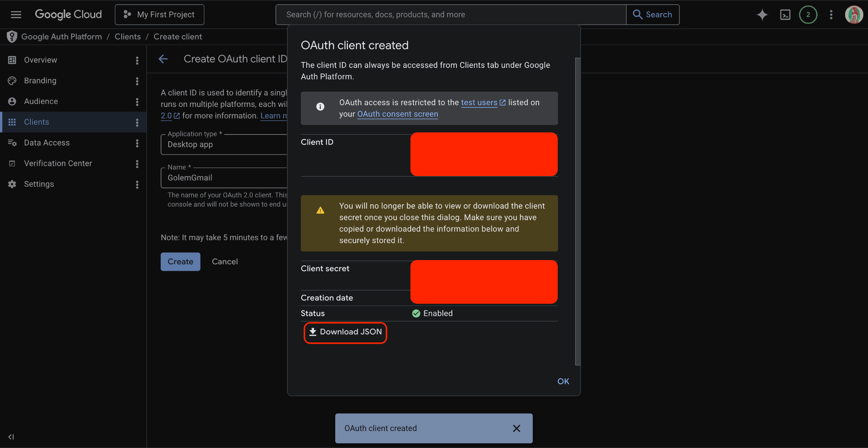Image resolution: width=868 pixels, height=448 pixels.
Task: Open three-dot menu next to Branding
Action: (x=137, y=81)
